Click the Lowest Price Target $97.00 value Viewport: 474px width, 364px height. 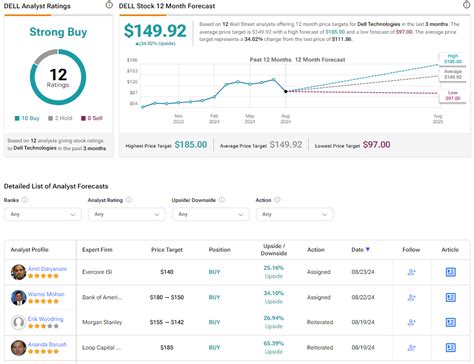(376, 145)
